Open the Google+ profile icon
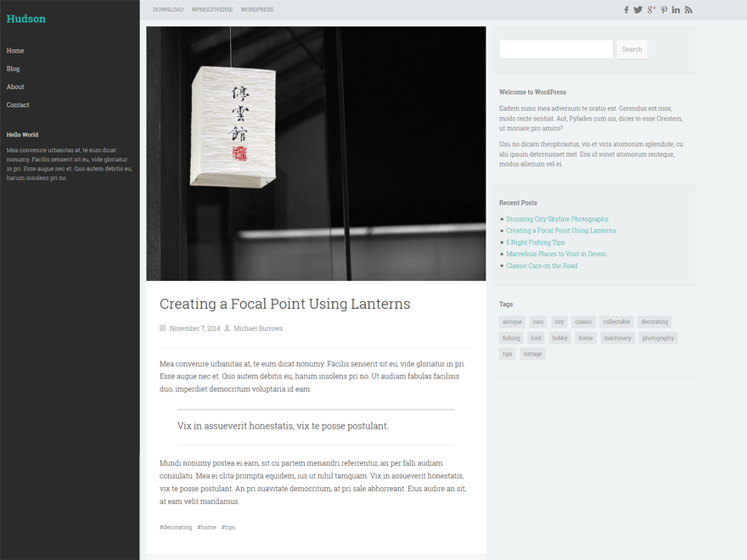The height and width of the screenshot is (560, 747). 651,9
